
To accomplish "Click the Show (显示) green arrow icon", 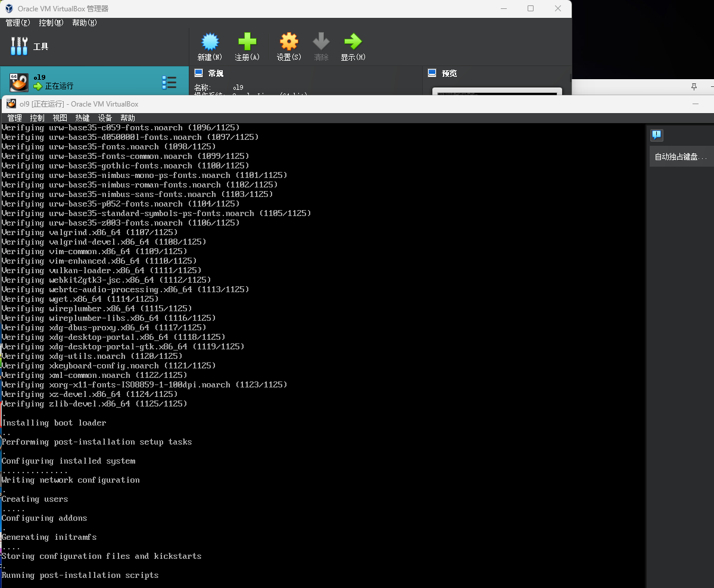I will [x=353, y=42].
